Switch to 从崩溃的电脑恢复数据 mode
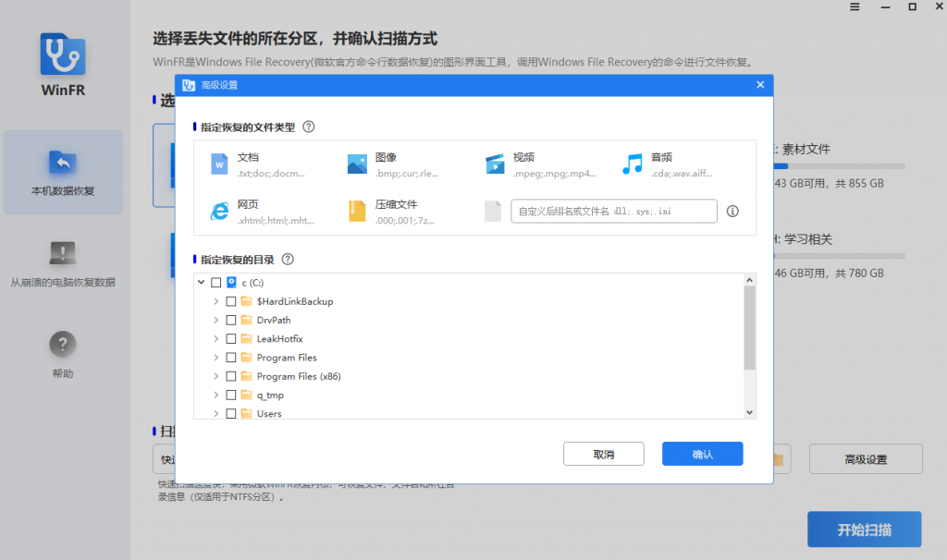 click(62, 265)
